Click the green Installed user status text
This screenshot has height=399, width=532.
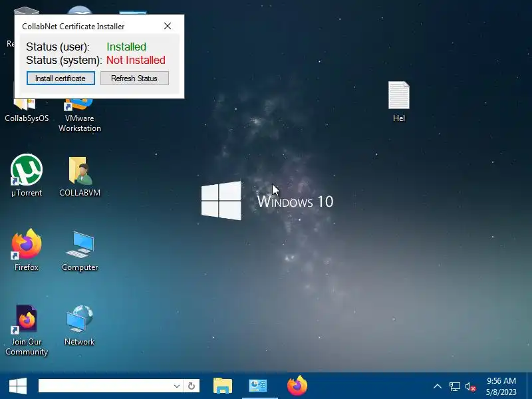(x=126, y=47)
